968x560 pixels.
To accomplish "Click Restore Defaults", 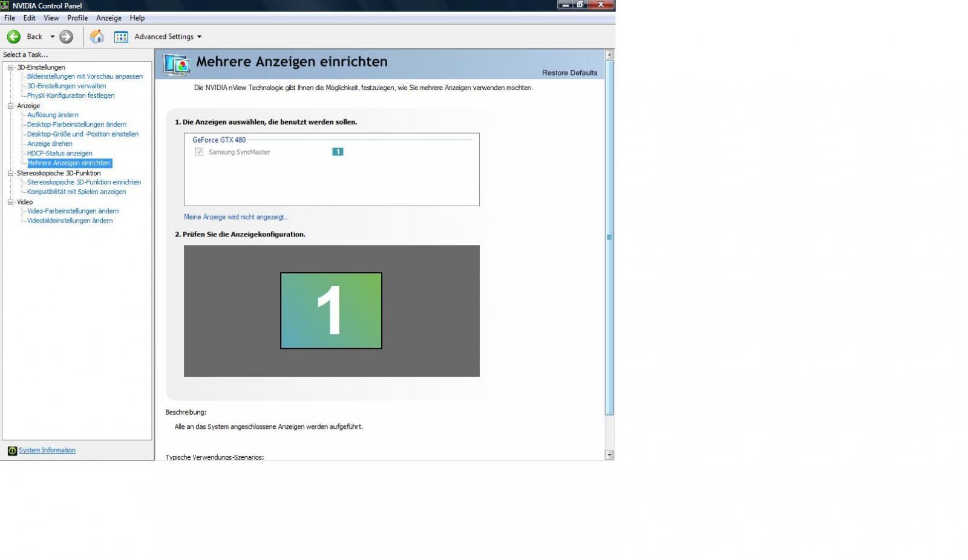I will (x=569, y=73).
